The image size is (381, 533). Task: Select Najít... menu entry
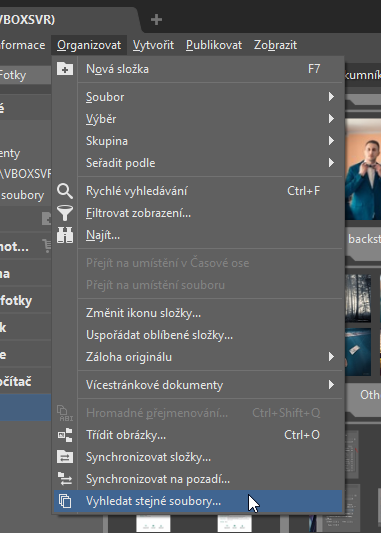(198, 235)
